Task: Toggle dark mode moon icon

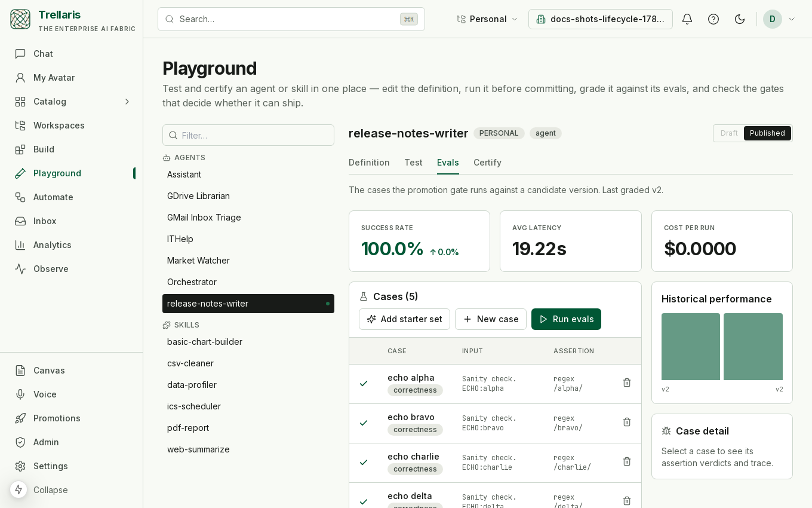Action: (740, 19)
